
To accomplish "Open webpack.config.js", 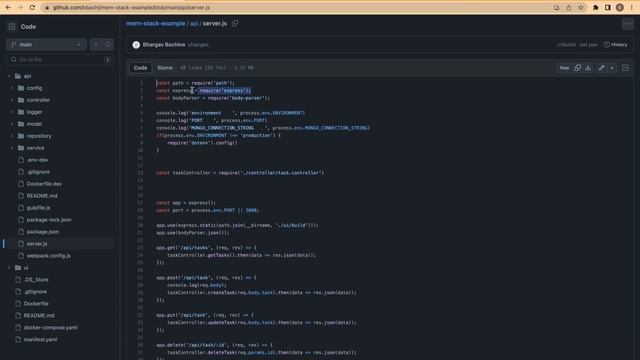I will point(49,256).
